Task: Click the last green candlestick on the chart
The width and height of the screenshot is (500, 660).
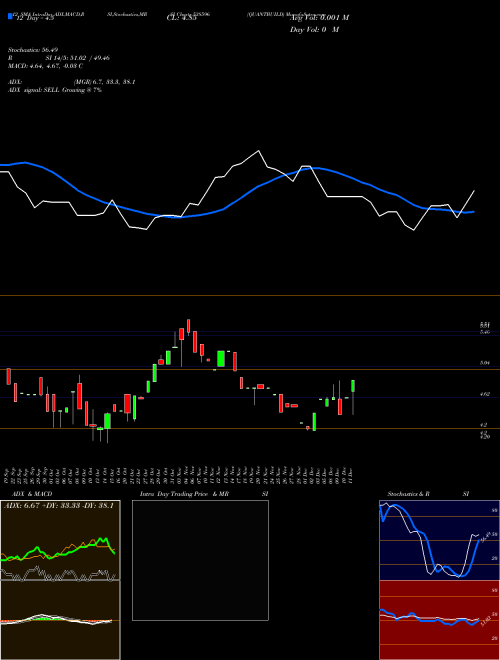Action: (x=353, y=386)
